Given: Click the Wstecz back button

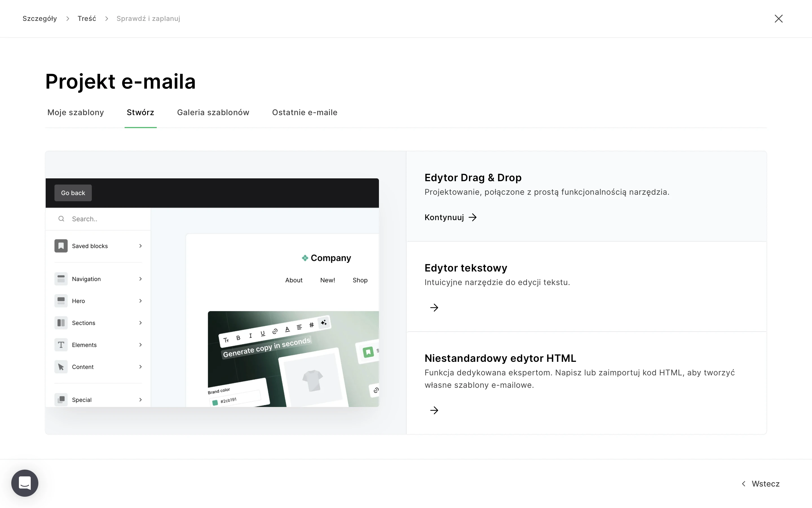Looking at the screenshot, I should click(x=761, y=484).
